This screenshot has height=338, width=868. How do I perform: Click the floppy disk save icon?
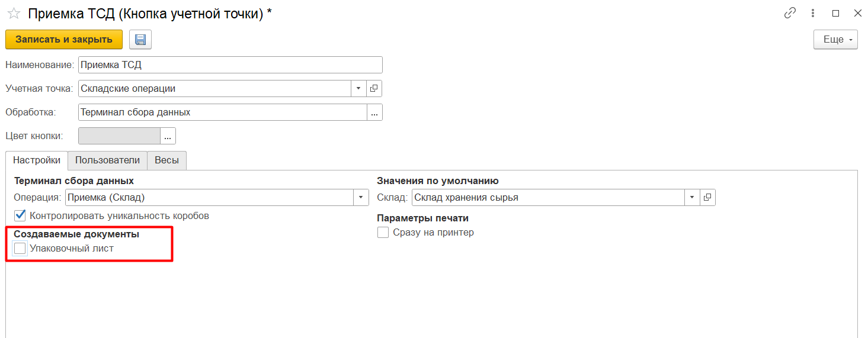click(140, 40)
